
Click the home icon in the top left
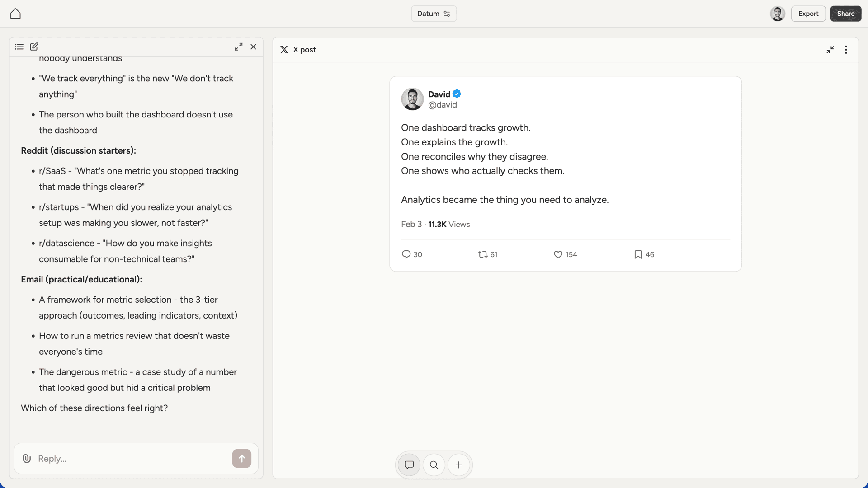(15, 14)
